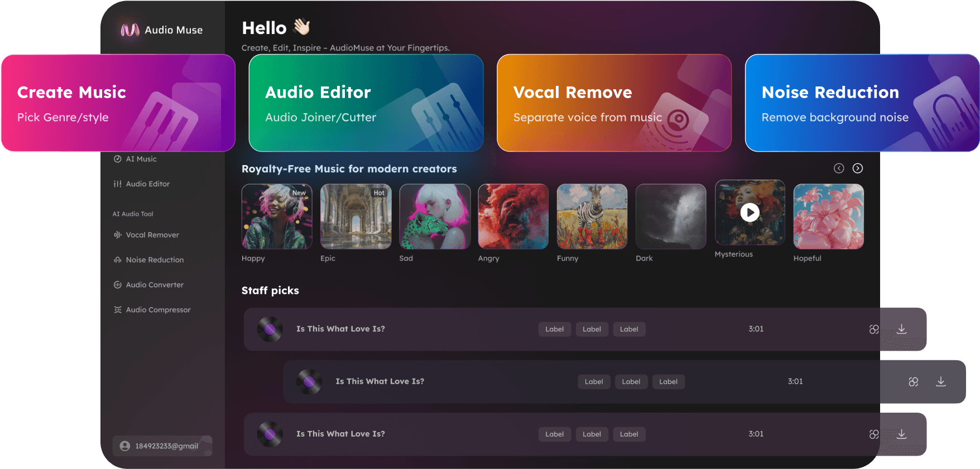Open Vocal Remover in the sidebar
Image resolution: width=980 pixels, height=469 pixels.
click(x=152, y=235)
